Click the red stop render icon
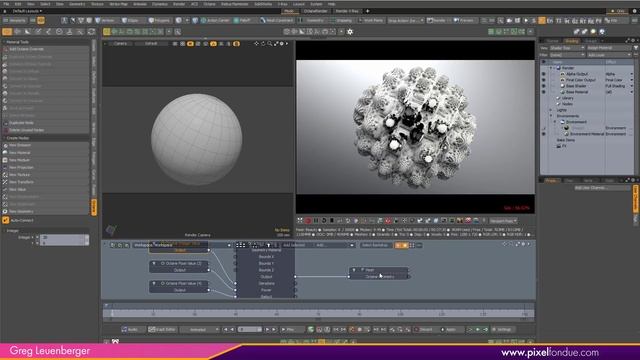640x360 pixels. (x=308, y=221)
